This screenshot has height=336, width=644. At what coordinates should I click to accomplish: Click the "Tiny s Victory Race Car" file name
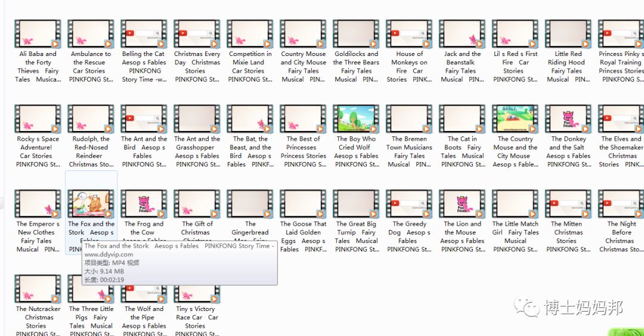197,321
